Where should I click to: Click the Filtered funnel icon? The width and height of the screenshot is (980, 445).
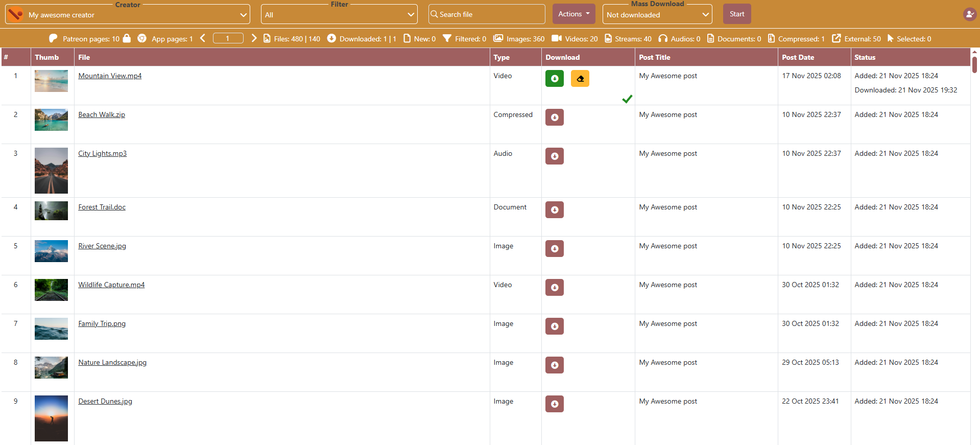(447, 38)
